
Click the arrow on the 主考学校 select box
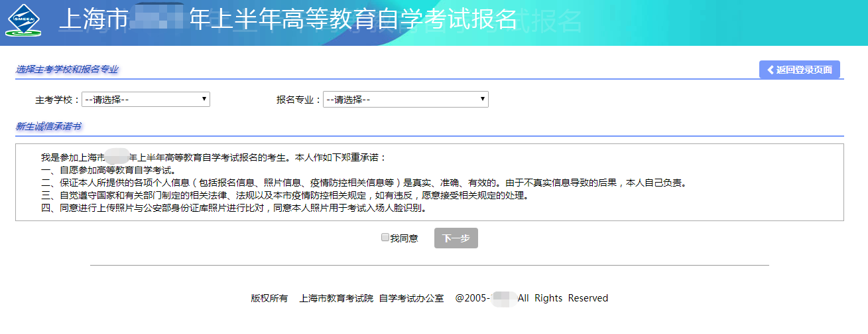204,100
